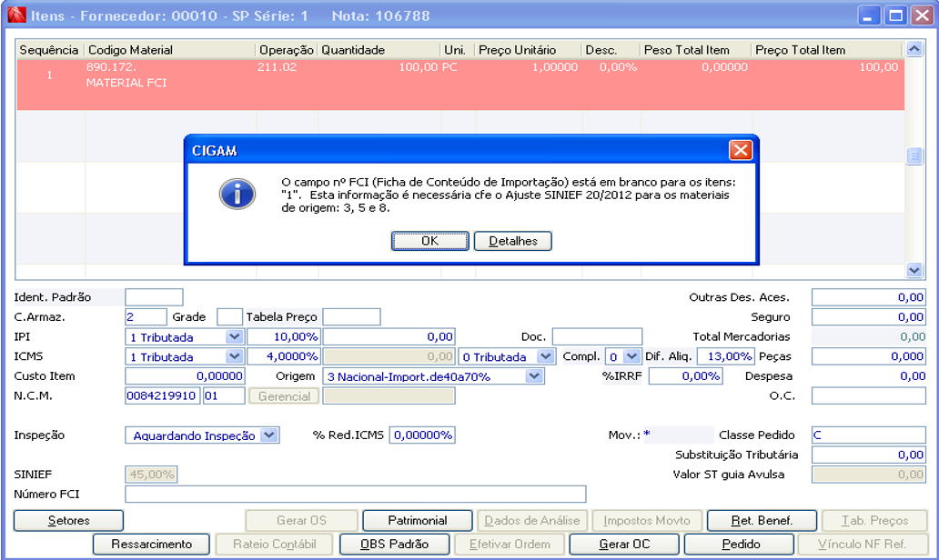Click the Ressarcimento button
This screenshot has width=939, height=560.
152,544
